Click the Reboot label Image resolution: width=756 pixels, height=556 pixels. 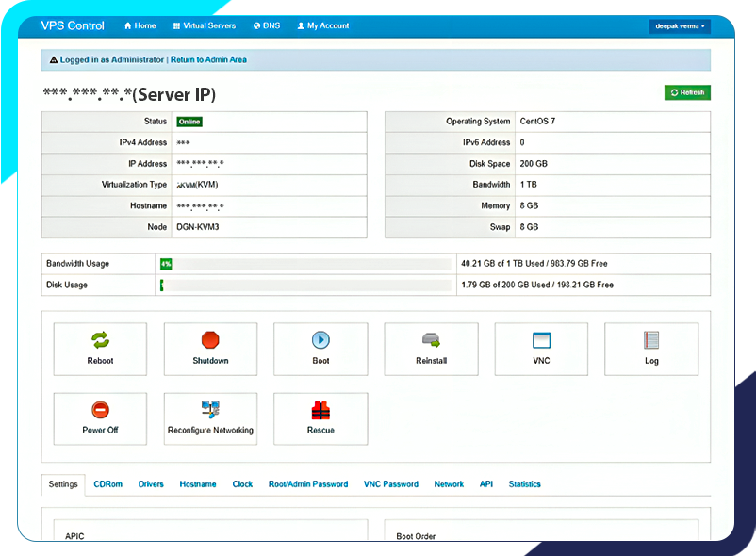[100, 361]
